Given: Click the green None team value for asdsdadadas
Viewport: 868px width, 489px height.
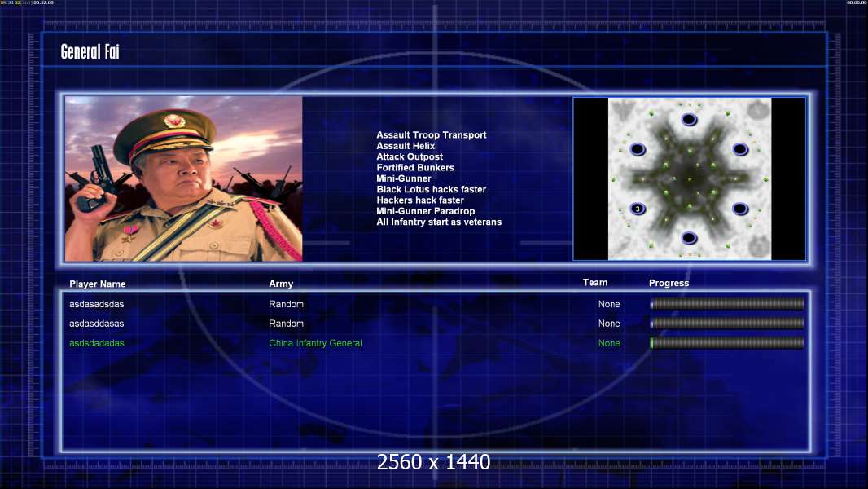Looking at the screenshot, I should [x=609, y=343].
